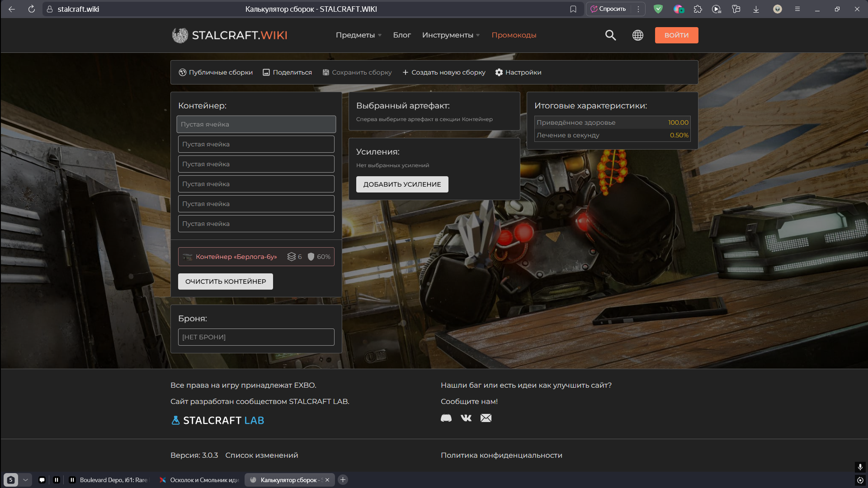868x488 pixels.
Task: Open Политика конфиденциальности link
Action: tap(501, 455)
